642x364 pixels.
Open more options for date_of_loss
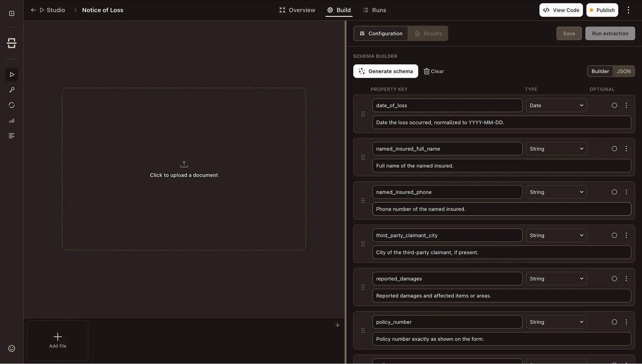tap(626, 106)
